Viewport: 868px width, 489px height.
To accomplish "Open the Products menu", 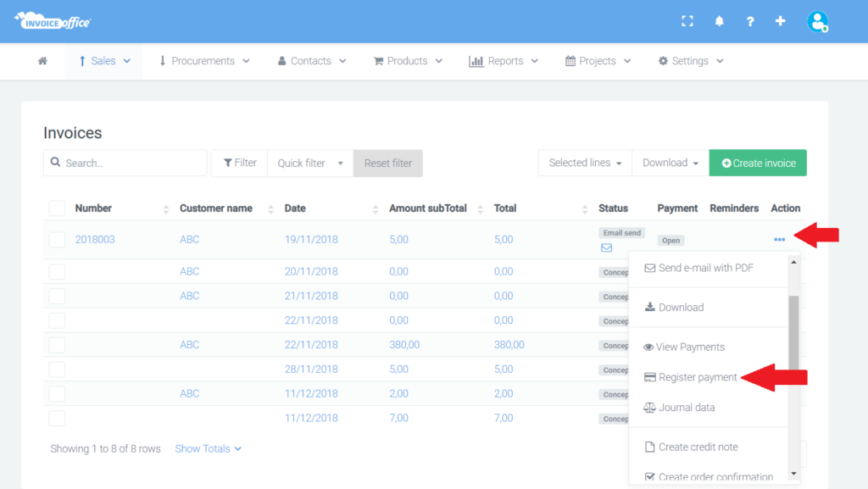I will click(408, 61).
